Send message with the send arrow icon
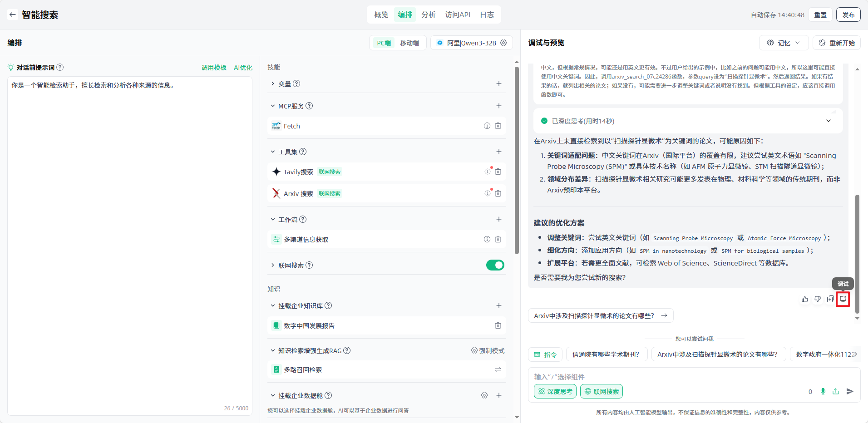 pos(850,391)
